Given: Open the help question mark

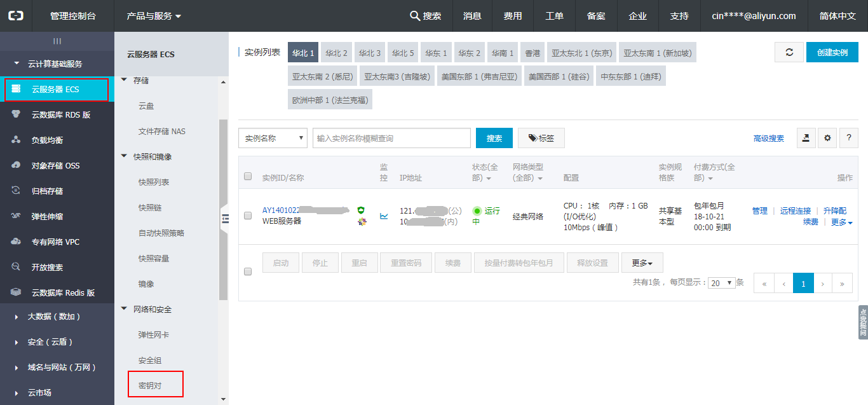Looking at the screenshot, I should point(849,138).
